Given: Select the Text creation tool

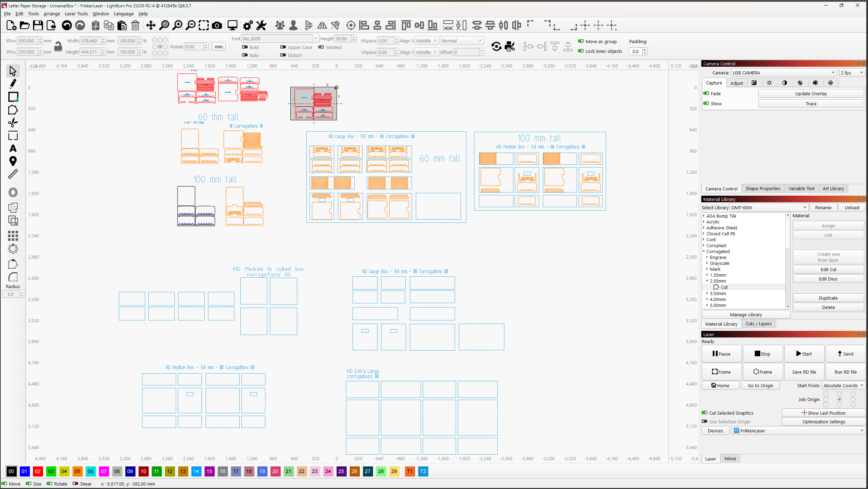Looking at the screenshot, I should pyautogui.click(x=13, y=148).
